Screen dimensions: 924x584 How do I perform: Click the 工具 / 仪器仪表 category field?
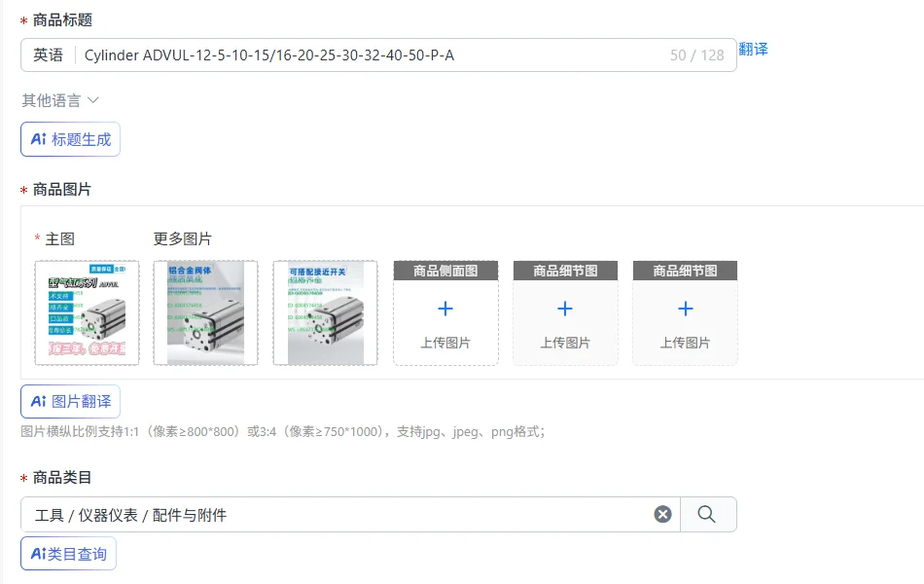338,515
